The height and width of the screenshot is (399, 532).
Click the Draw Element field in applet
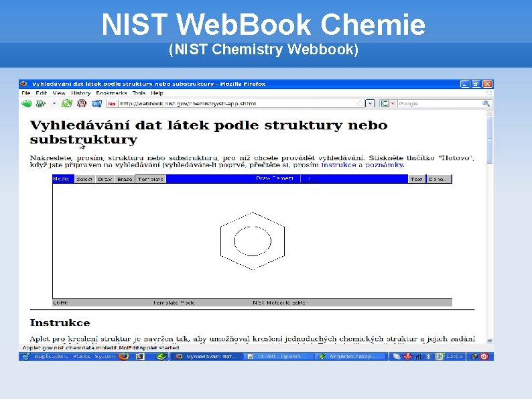pos(309,178)
